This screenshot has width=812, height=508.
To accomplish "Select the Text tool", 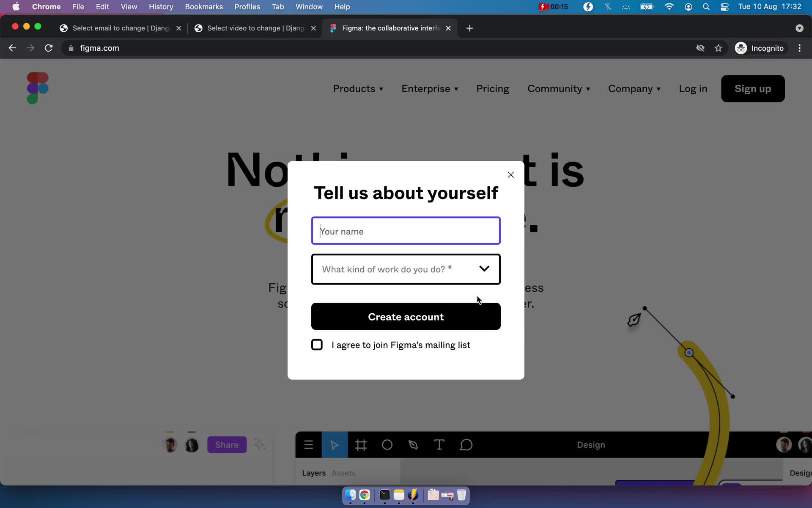I will pyautogui.click(x=439, y=444).
